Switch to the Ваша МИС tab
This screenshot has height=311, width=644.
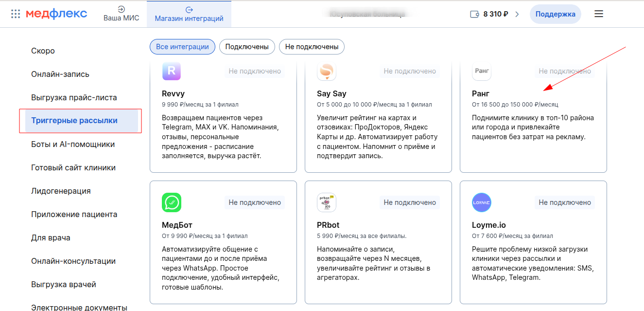pos(121,14)
